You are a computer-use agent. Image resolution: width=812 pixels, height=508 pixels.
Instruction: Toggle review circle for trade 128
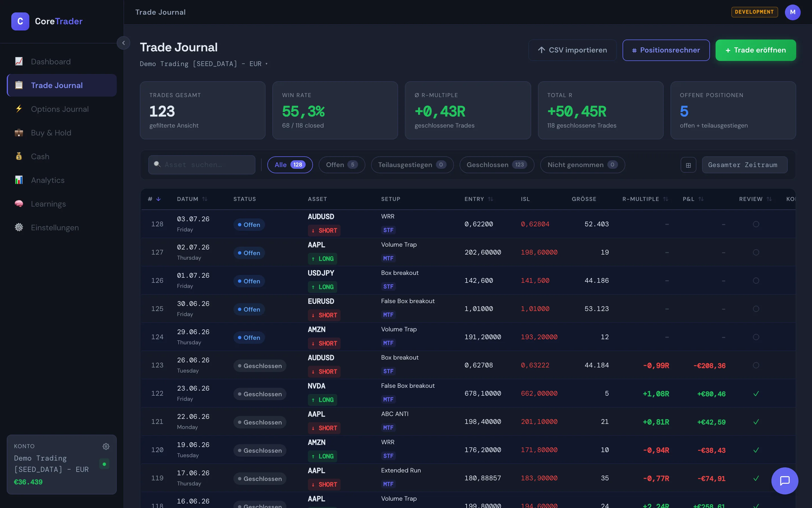click(756, 224)
